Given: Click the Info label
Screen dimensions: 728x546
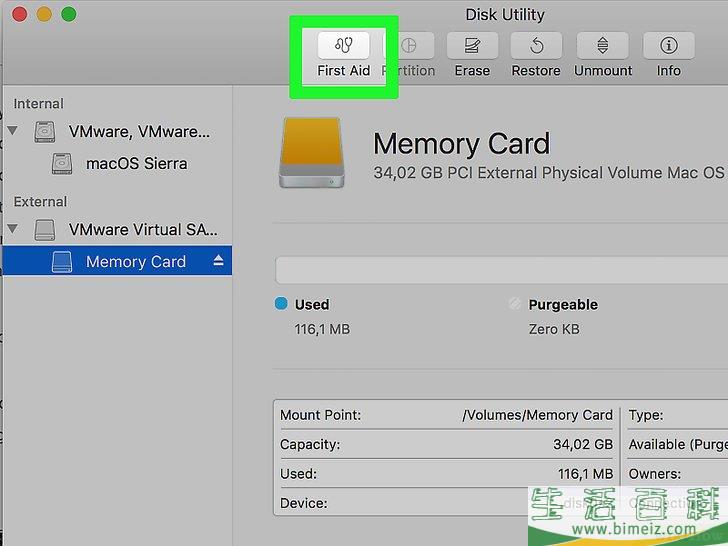Looking at the screenshot, I should 669,71.
